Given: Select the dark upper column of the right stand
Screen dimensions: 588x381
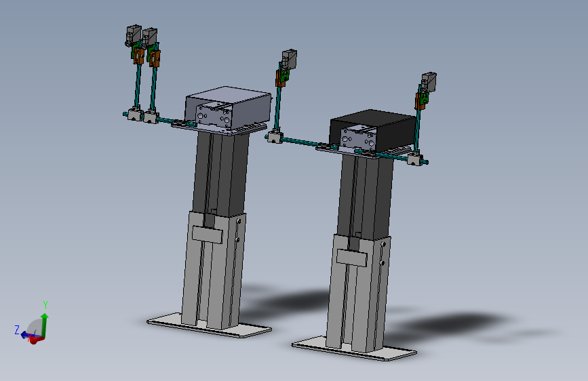Looking at the screenshot, I should 366,197.
